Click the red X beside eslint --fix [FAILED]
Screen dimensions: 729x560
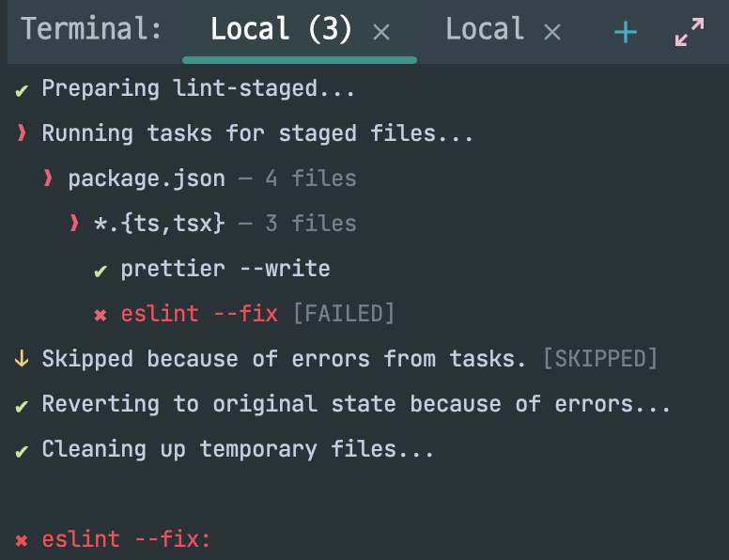click(101, 316)
